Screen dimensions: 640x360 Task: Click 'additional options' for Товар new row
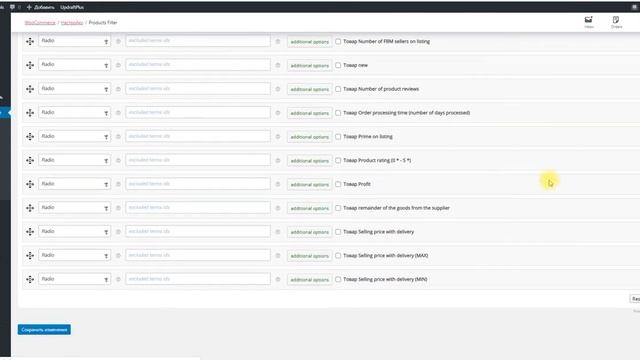[x=309, y=65]
